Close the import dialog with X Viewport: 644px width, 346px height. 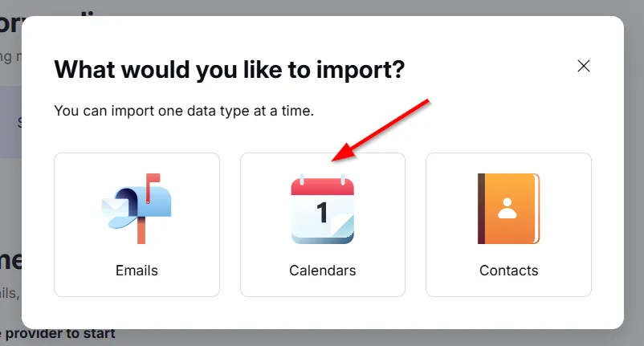(x=584, y=67)
